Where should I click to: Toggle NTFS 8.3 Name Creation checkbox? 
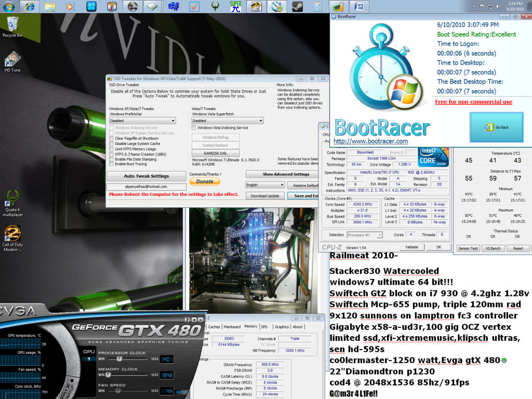point(111,154)
